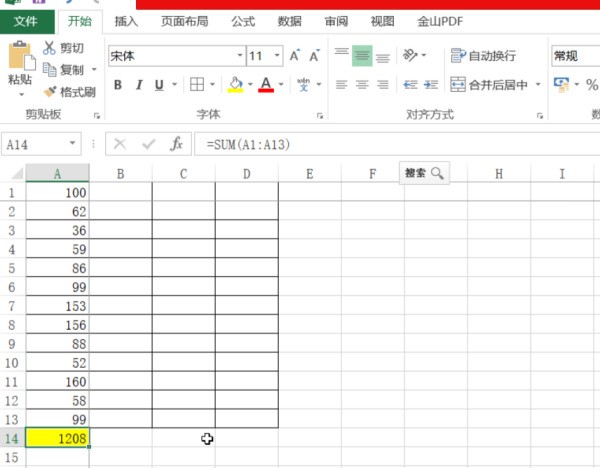This screenshot has width=600, height=468.
Task: Click formula bar with =SUM(A1:A13)
Action: click(x=397, y=144)
